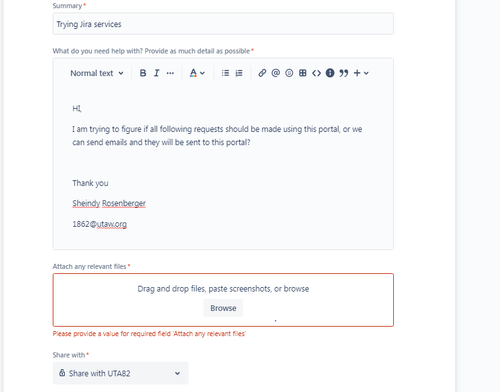The height and width of the screenshot is (392, 500).
Task: Mention someone with the @ icon
Action: (276, 73)
